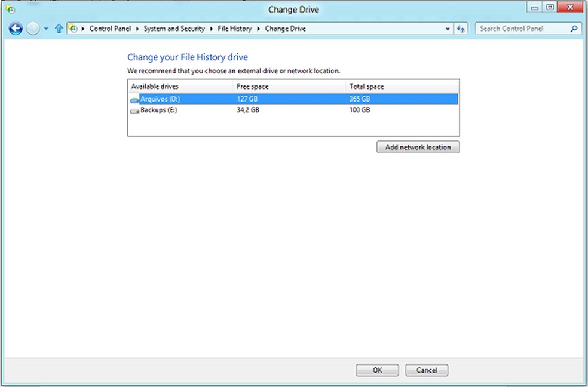Go up one level with the up arrow
The height and width of the screenshot is (387, 588).
(x=59, y=29)
